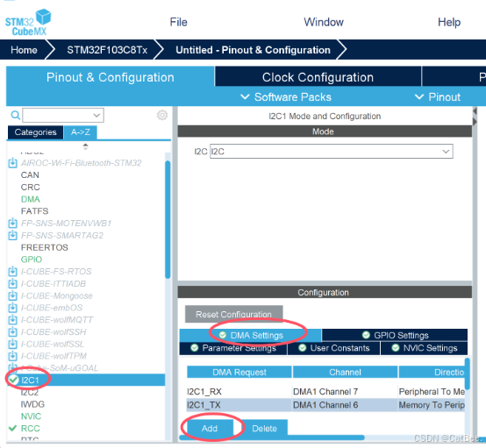The height and width of the screenshot is (448, 486).
Task: Select CRC in the peripheral list
Action: coord(30,187)
